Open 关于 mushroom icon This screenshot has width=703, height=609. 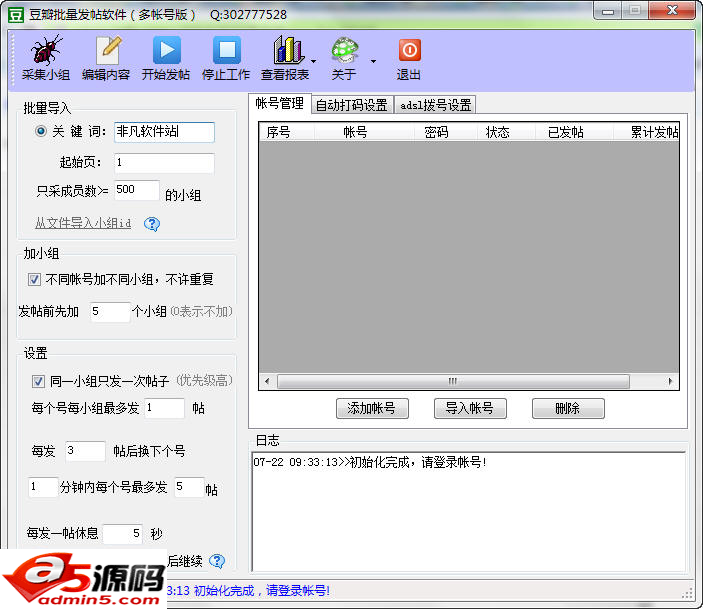344,58
